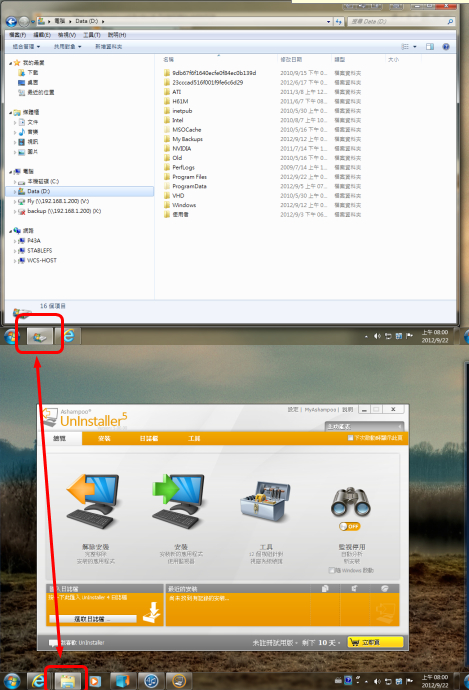Open the toolbox tools icon in UnInstaller
Viewport: 469px width, 690px height.
[x=265, y=502]
